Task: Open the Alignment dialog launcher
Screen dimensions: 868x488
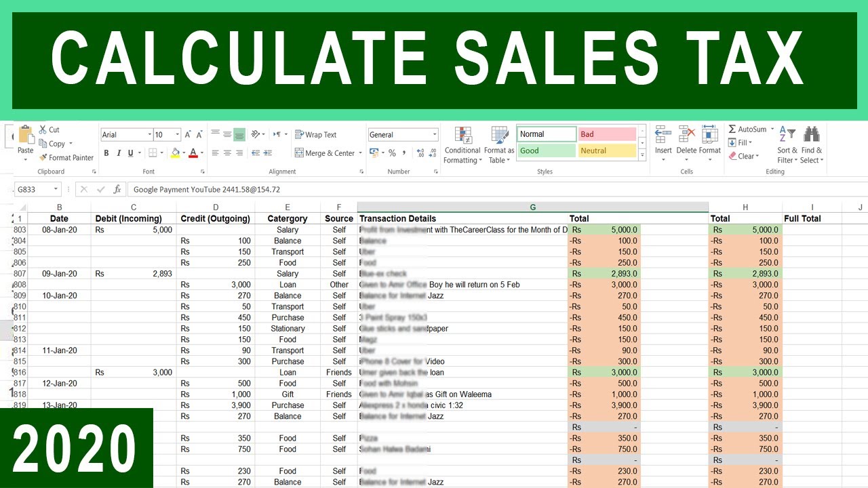Action: click(360, 172)
